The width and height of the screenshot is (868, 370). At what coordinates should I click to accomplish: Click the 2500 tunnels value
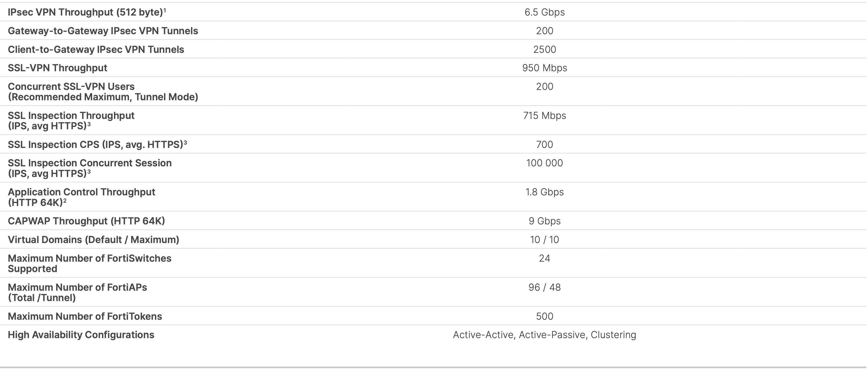tap(545, 49)
